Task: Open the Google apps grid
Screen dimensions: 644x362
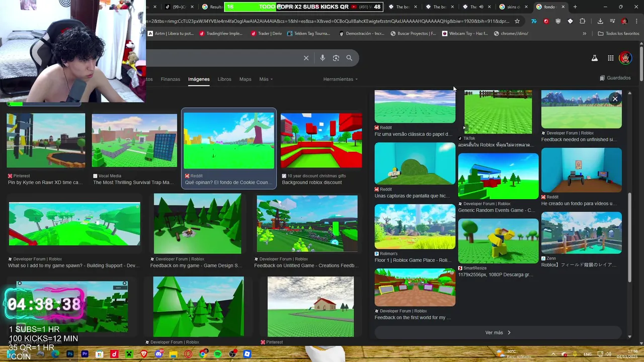Action: [x=610, y=58]
